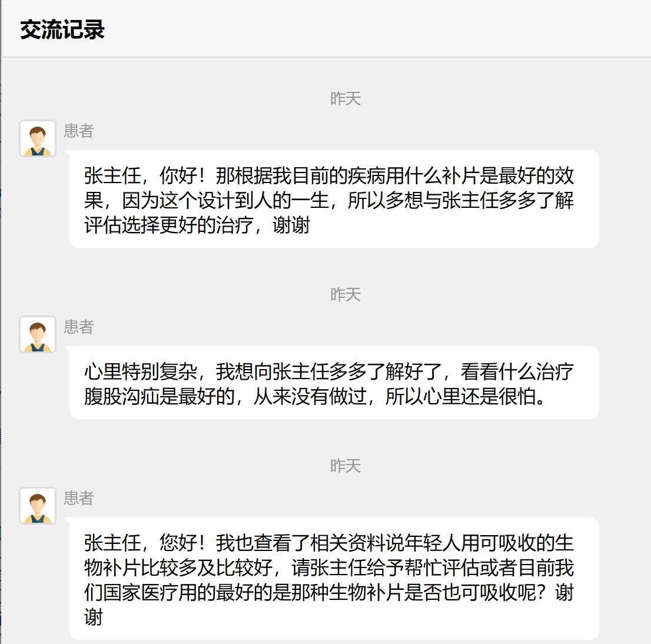The width and height of the screenshot is (651, 644).
Task: Click 张主任，您好 greeting in third message
Action: tap(140, 543)
